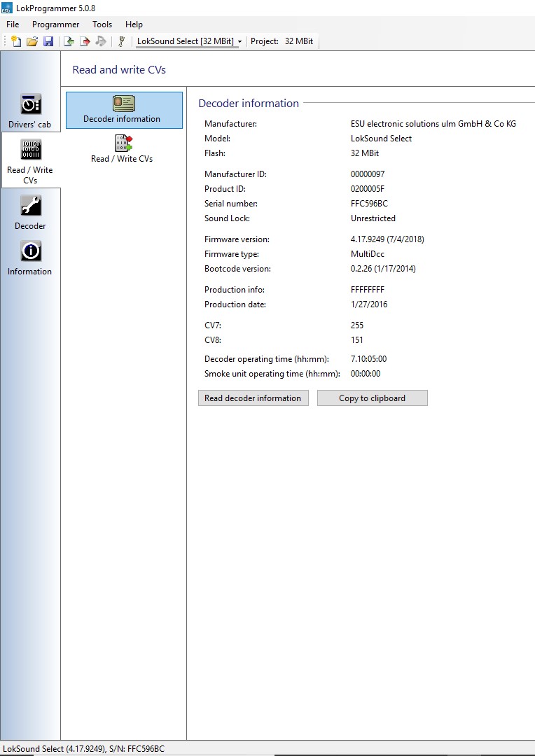Open the File menu
This screenshot has width=535, height=756.
(x=13, y=24)
